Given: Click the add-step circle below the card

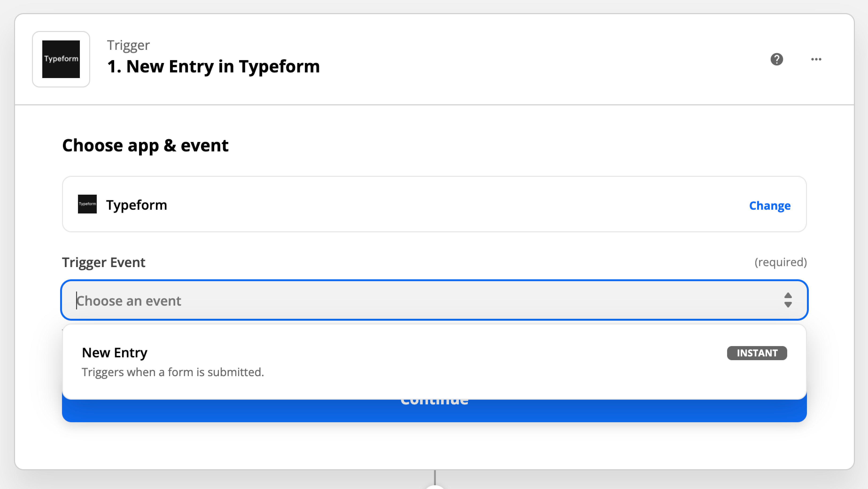Looking at the screenshot, I should click(x=435, y=487).
